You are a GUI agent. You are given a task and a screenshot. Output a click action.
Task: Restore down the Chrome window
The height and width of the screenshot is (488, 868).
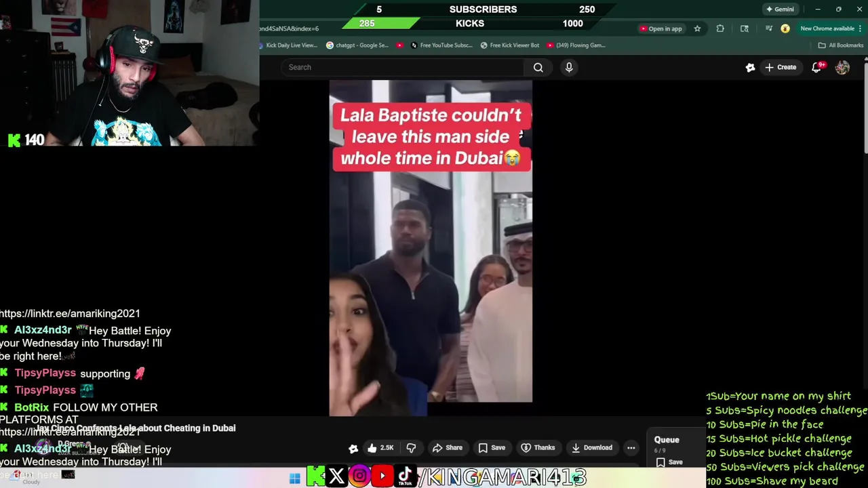[x=839, y=9]
